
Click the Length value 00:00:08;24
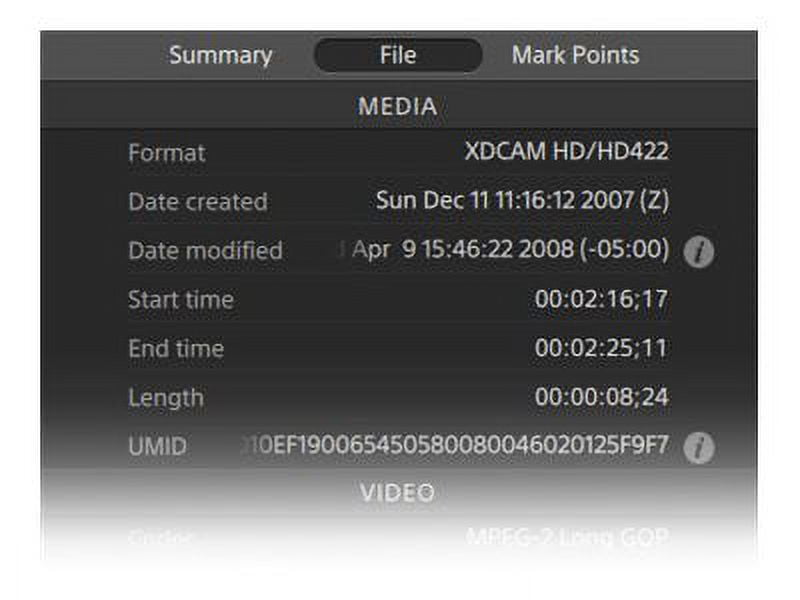602,397
